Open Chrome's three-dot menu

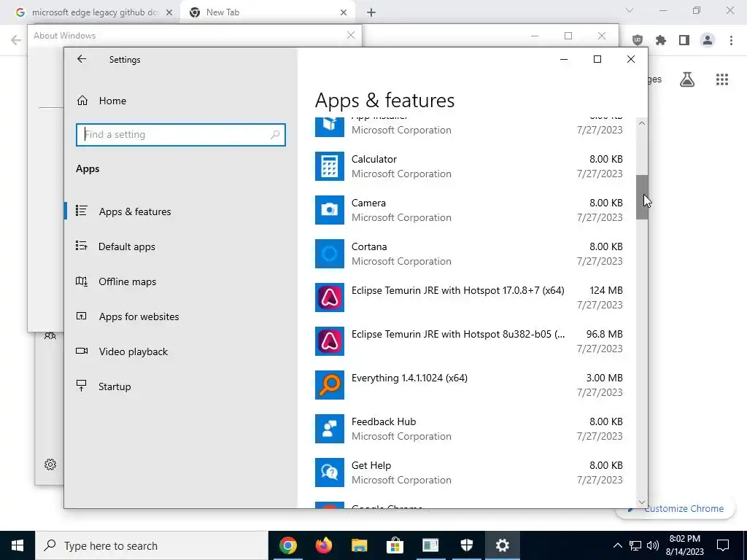coord(731,41)
